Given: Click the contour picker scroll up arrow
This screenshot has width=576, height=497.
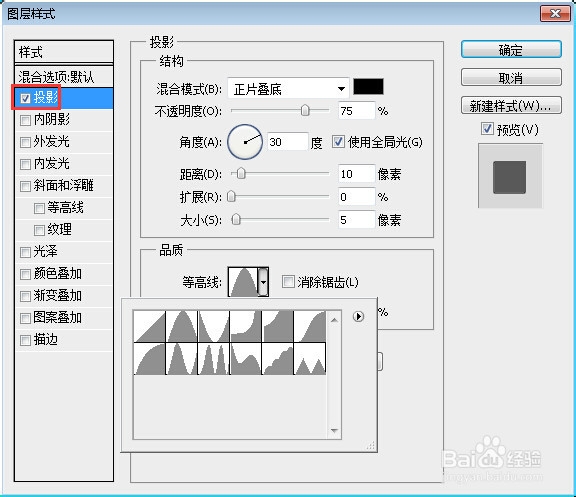Looking at the screenshot, I should pos(334,320).
